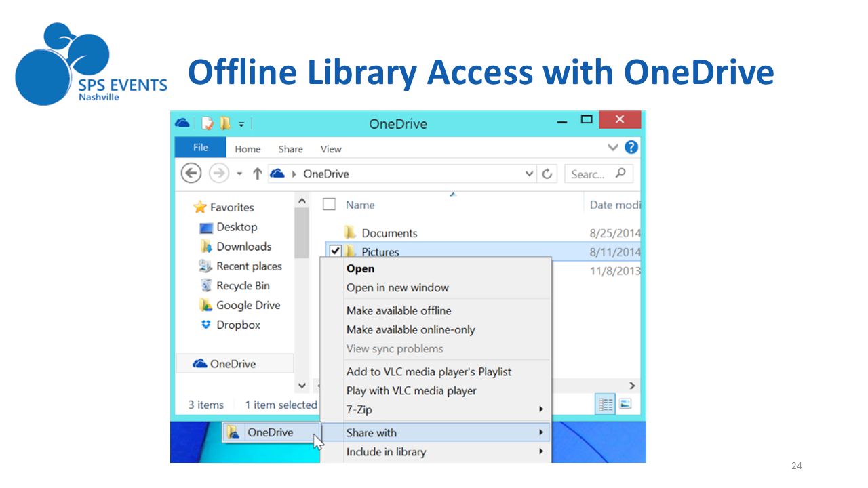Sort by the Date modified column header
Screen dimensions: 868x488
coord(615,205)
